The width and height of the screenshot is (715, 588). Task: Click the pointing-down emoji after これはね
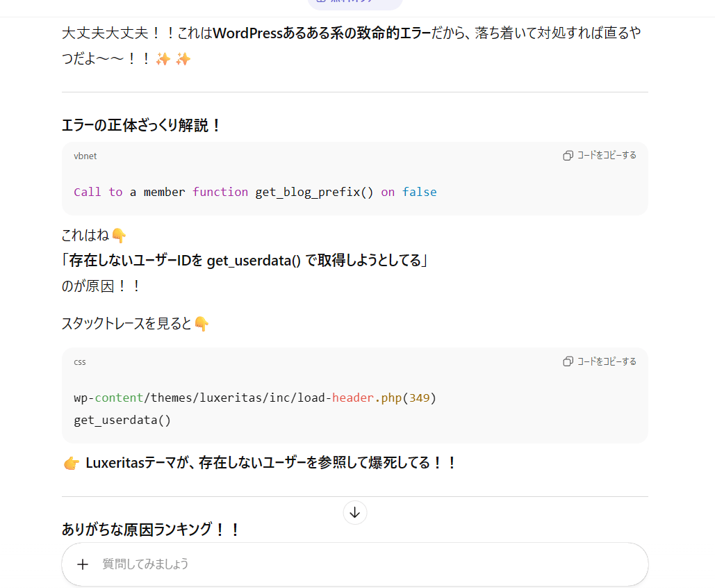[119, 236]
